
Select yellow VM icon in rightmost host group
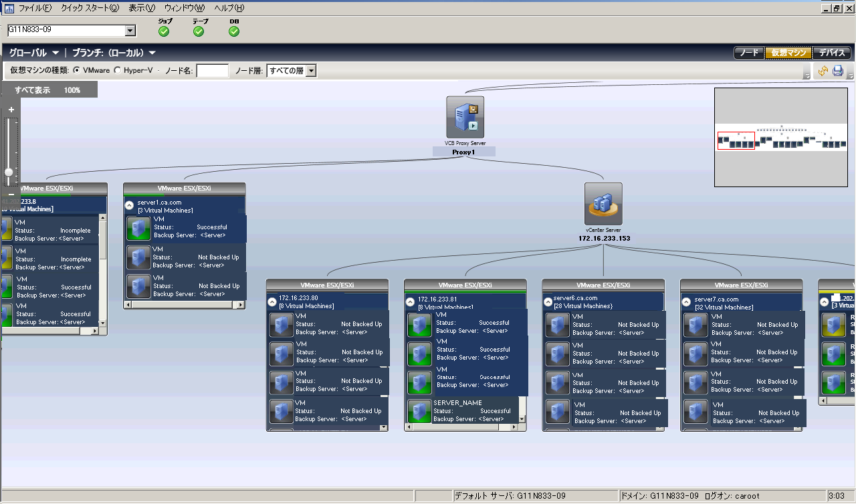pos(834,325)
